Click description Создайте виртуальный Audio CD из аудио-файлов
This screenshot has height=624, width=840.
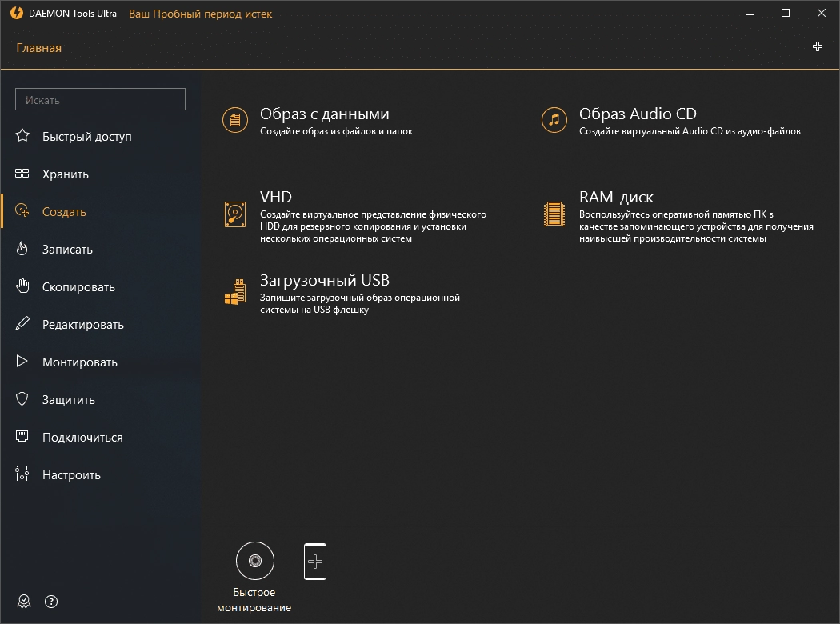point(690,130)
